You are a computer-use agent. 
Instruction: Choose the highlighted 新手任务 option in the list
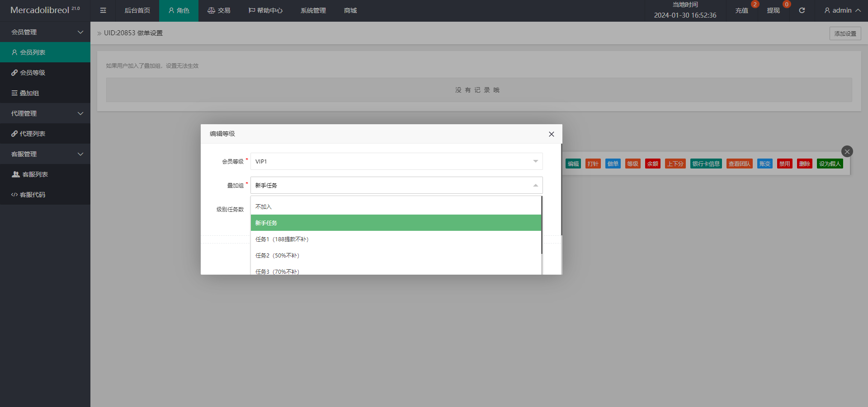pos(396,223)
